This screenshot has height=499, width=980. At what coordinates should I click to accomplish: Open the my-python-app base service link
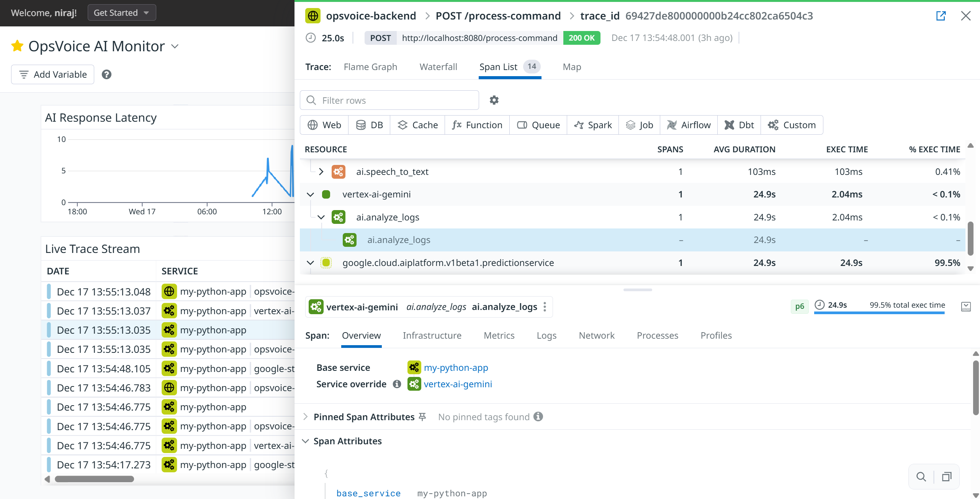coord(456,368)
